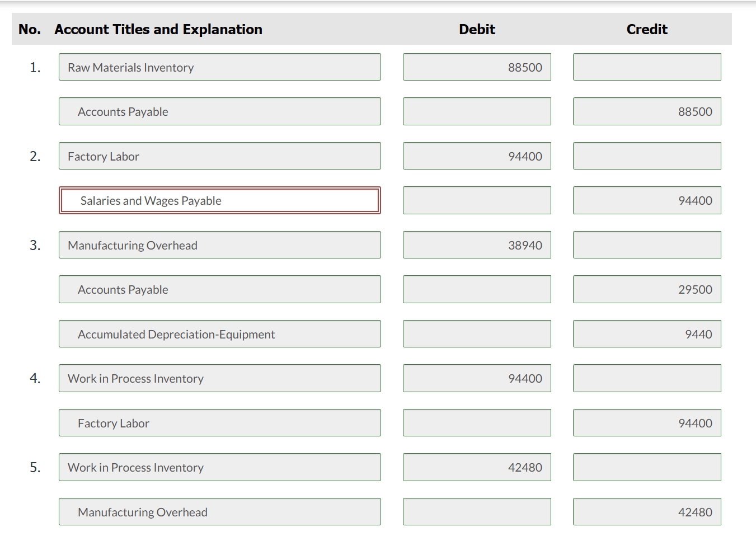This screenshot has width=756, height=541.
Task: Select the 94400 credit field for Salaries and Wages Payable
Action: 647,200
